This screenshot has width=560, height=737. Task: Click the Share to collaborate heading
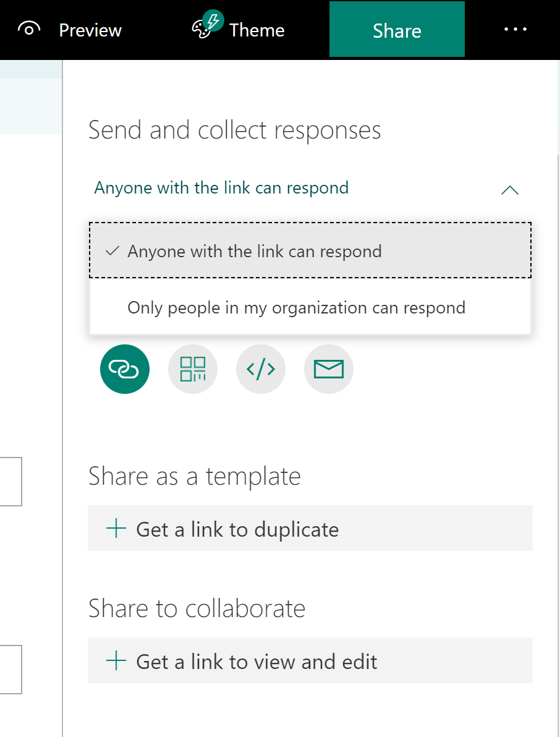coord(197,608)
